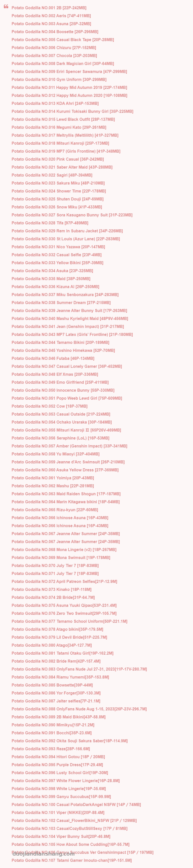
Task: Select NO.034 Asuka link
Action: [52, 271]
